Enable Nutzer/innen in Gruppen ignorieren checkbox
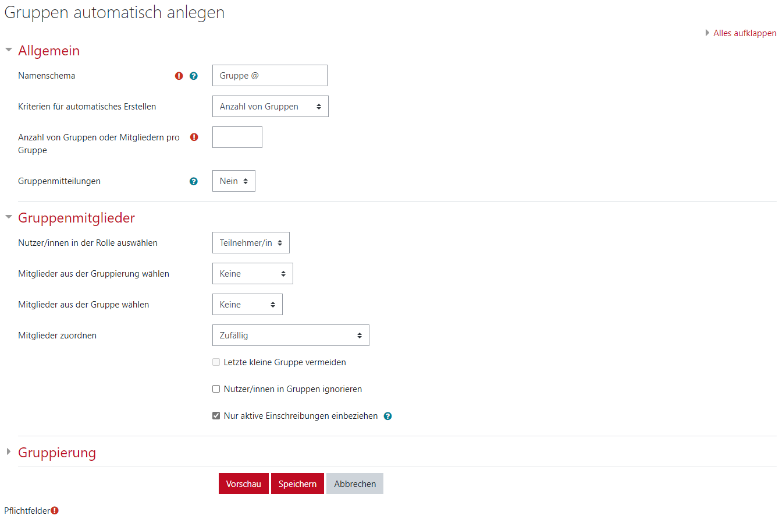 216,389
